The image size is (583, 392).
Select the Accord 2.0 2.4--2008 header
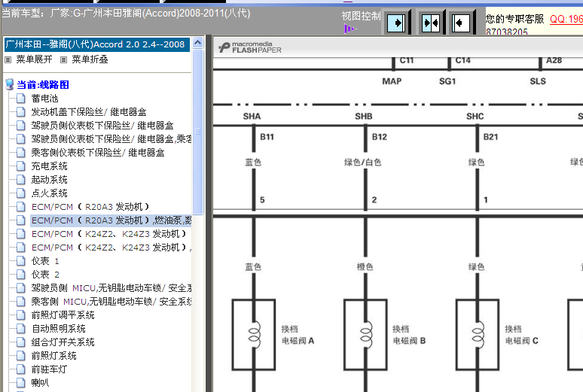click(x=96, y=44)
